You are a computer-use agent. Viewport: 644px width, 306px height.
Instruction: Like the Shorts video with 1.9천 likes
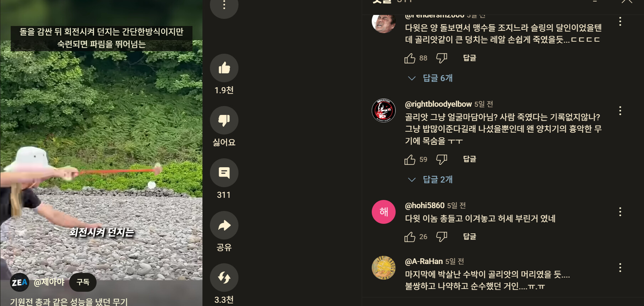point(224,68)
